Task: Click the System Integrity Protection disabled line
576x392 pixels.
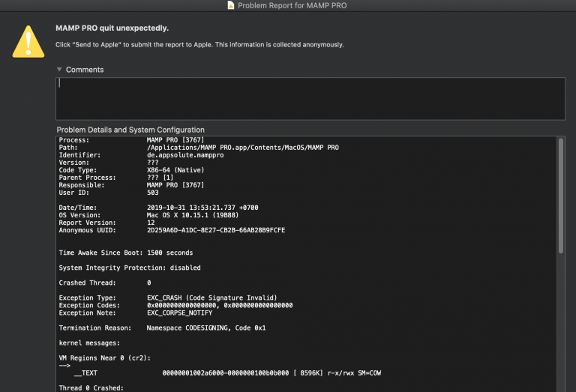Action: pyautogui.click(x=130, y=268)
